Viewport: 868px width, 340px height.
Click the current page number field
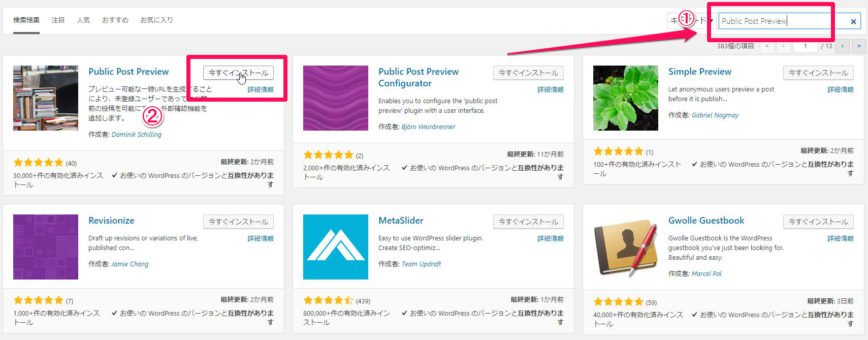tap(806, 46)
